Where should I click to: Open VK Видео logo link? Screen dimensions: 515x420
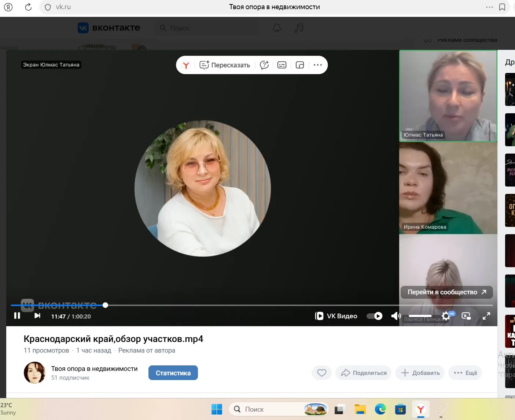[x=336, y=316]
